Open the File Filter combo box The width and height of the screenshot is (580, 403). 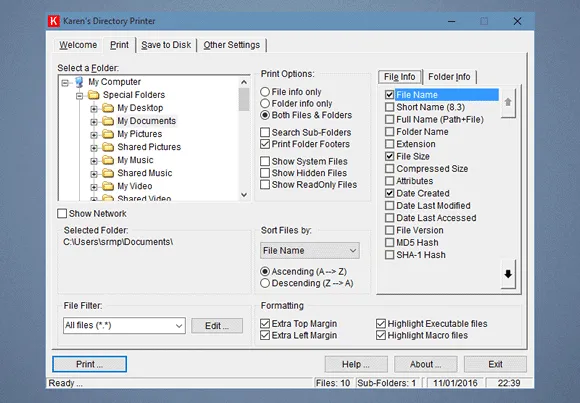(124, 326)
